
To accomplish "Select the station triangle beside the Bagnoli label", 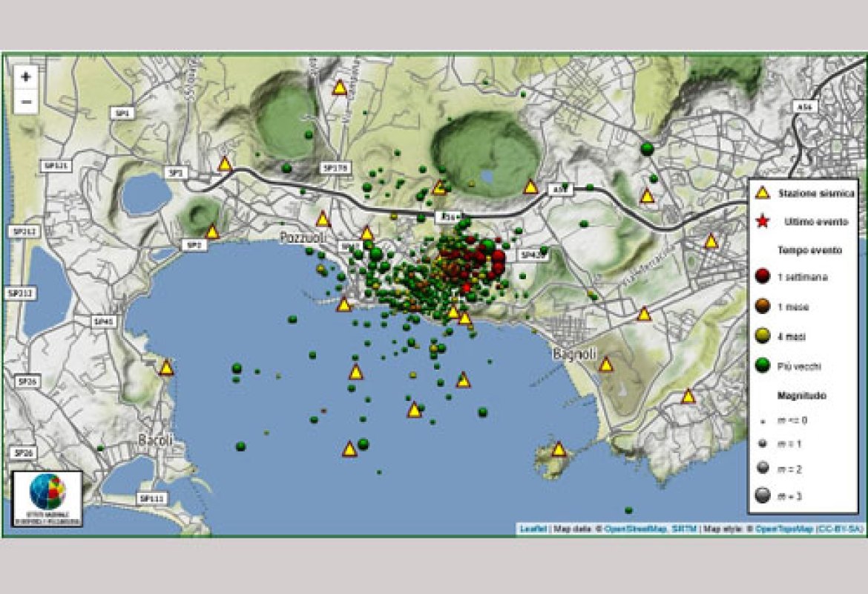I will 606,365.
